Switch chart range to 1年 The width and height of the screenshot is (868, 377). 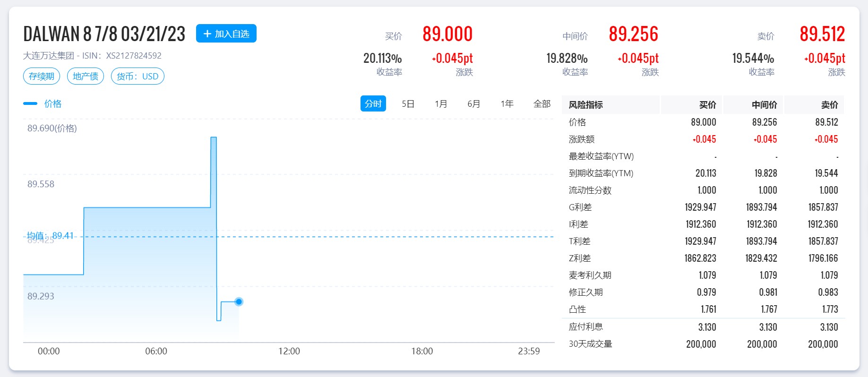click(x=507, y=103)
